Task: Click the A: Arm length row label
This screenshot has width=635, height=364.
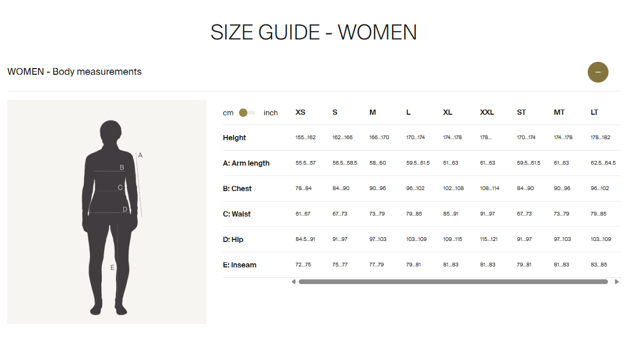Action: tap(246, 163)
